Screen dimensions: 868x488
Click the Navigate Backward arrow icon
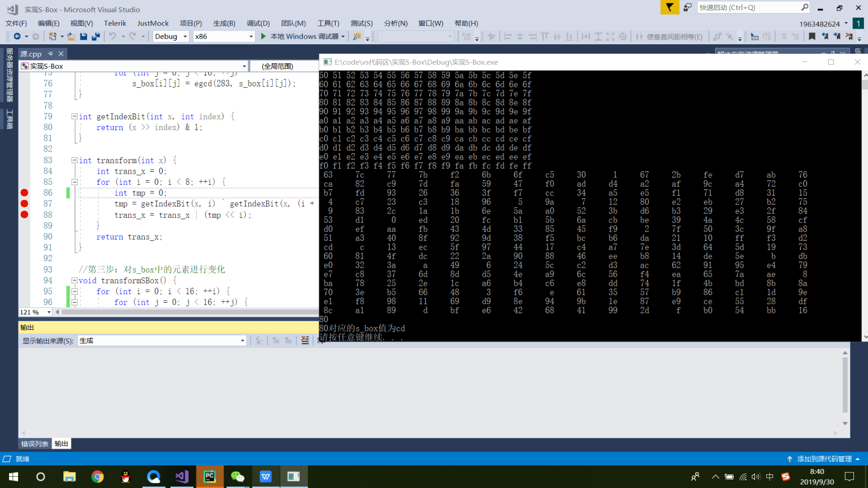[x=17, y=36]
